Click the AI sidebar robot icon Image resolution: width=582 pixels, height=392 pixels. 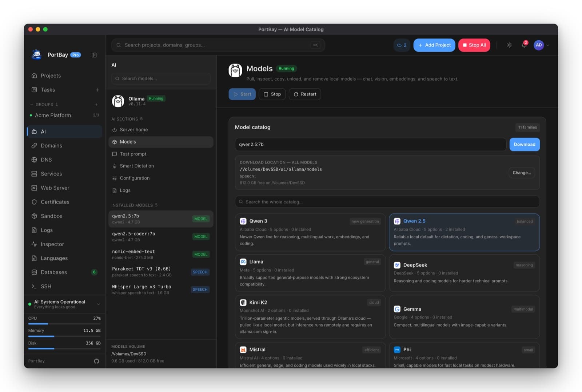pos(34,132)
